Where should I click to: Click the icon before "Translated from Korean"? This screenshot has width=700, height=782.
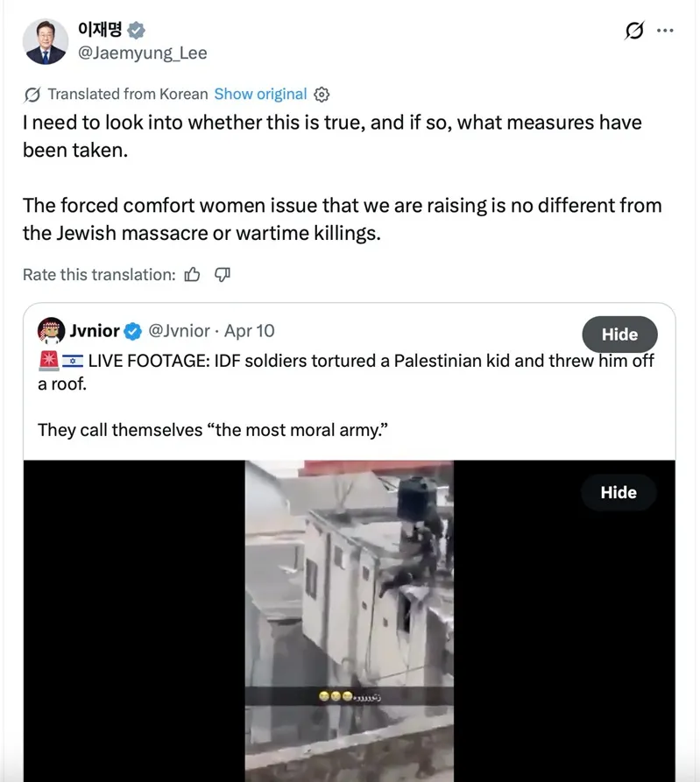point(32,95)
